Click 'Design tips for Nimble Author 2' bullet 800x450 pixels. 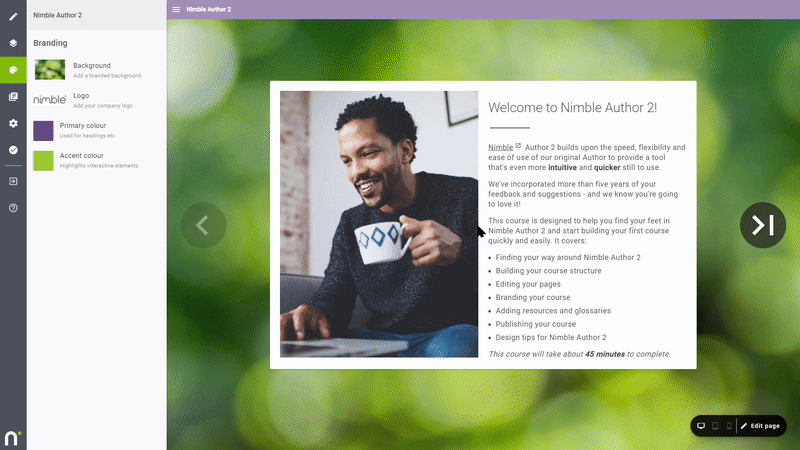click(551, 337)
